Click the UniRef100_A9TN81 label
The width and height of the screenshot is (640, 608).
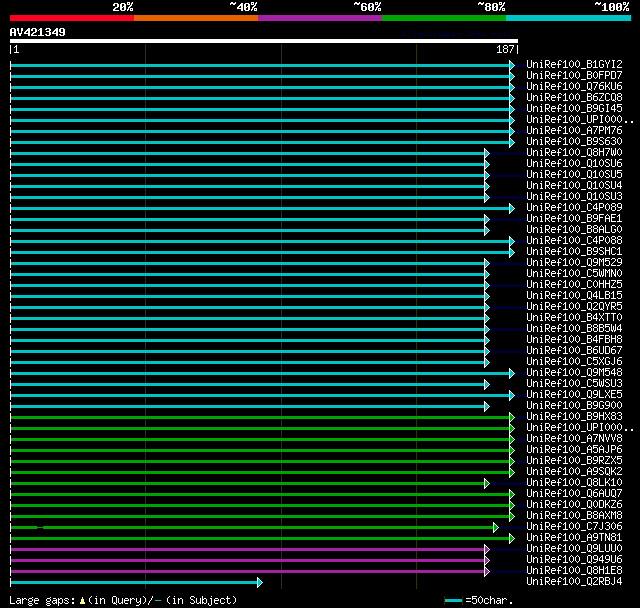[574, 538]
